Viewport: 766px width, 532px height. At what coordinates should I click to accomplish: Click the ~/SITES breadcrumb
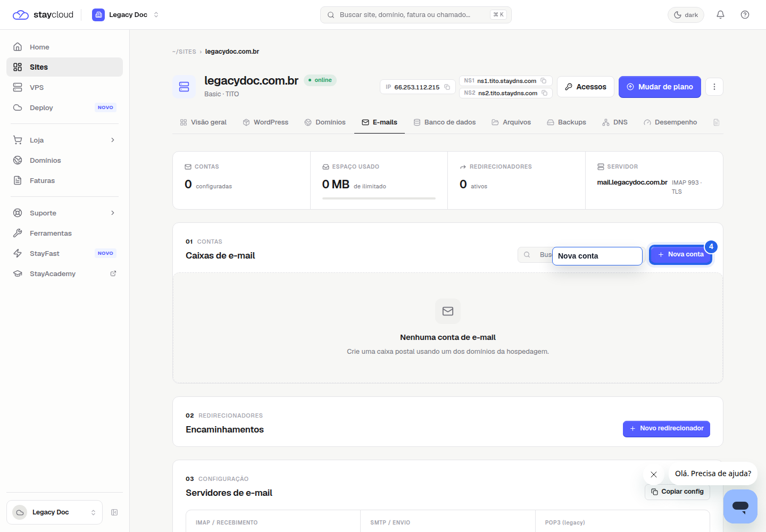184,52
